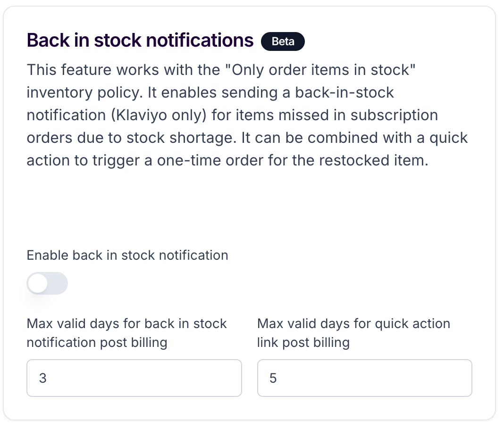Image resolution: width=504 pixels, height=428 pixels.
Task: Focus the quick action link days field
Action: [364, 378]
